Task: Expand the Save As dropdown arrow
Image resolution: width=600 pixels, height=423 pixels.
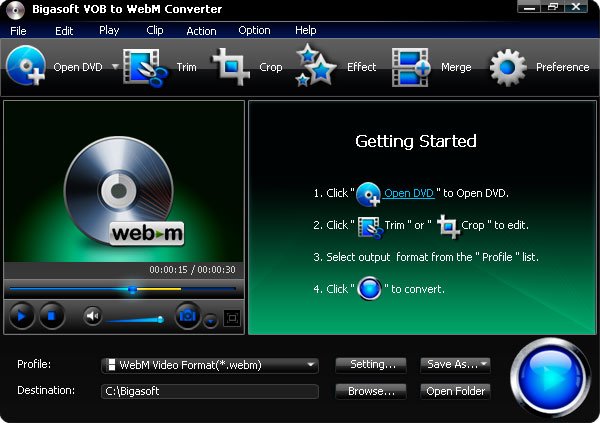Action: coord(484,364)
